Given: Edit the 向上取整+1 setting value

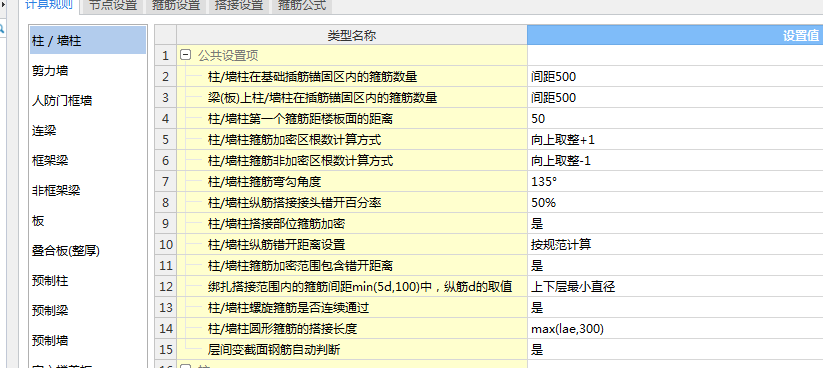Looking at the screenshot, I should pyautogui.click(x=675, y=140).
